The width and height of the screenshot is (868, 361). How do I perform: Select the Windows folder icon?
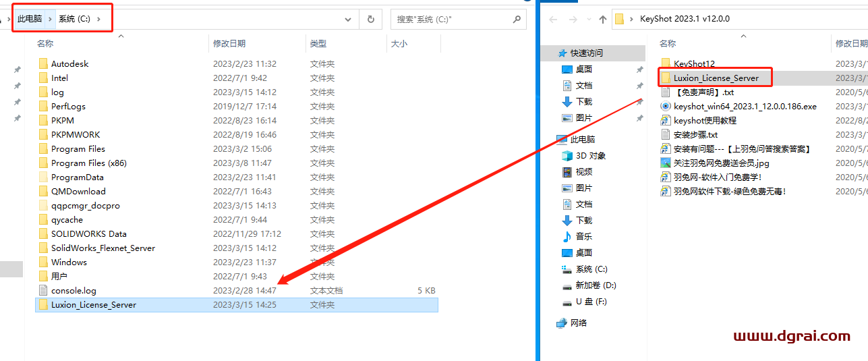[x=43, y=262]
